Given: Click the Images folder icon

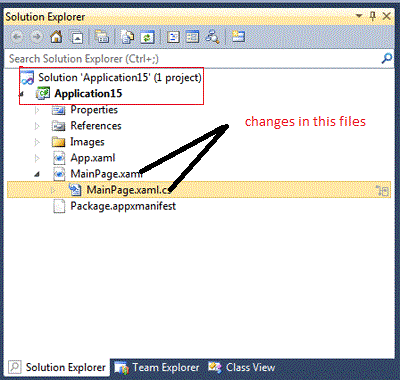Looking at the screenshot, I should (x=59, y=142).
